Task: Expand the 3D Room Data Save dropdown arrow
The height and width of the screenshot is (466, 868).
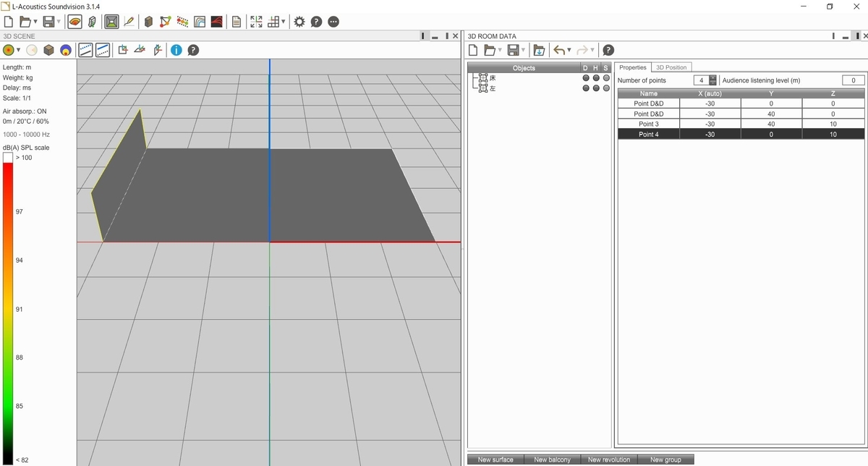Action: [524, 51]
